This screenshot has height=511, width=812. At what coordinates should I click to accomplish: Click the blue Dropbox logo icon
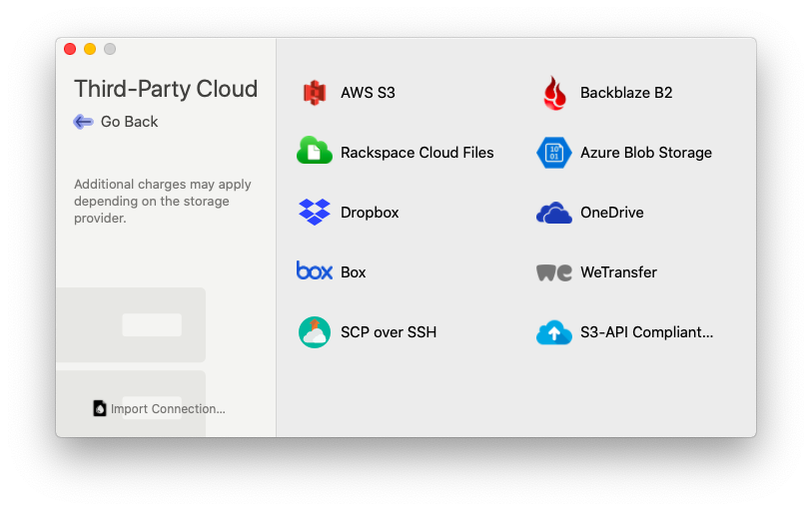pos(315,212)
